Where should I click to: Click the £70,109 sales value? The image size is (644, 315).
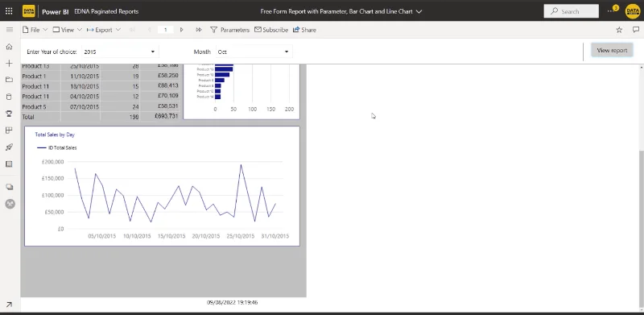click(168, 96)
